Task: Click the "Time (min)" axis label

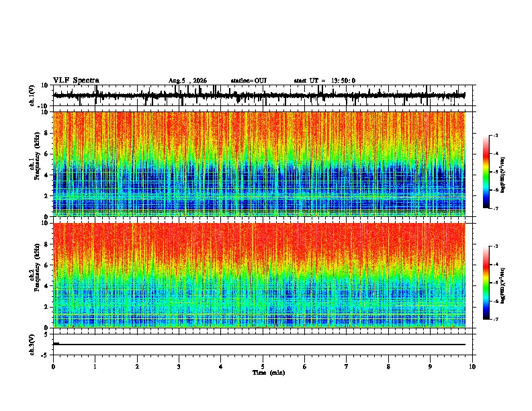Action: pyautogui.click(x=269, y=373)
